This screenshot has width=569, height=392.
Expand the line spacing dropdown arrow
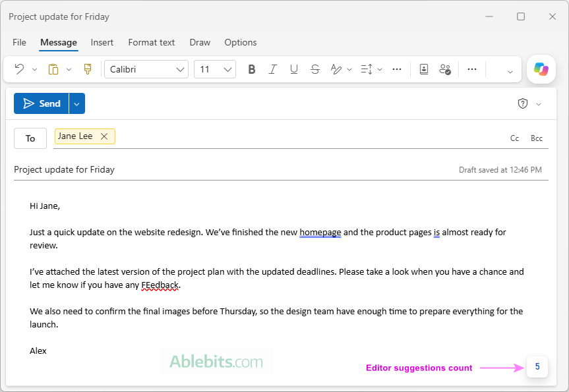[x=380, y=69]
